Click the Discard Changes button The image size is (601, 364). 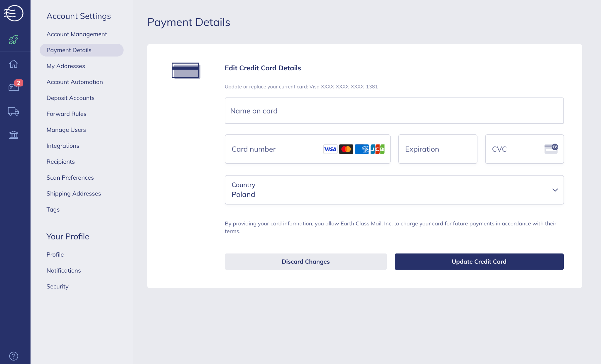coord(305,261)
